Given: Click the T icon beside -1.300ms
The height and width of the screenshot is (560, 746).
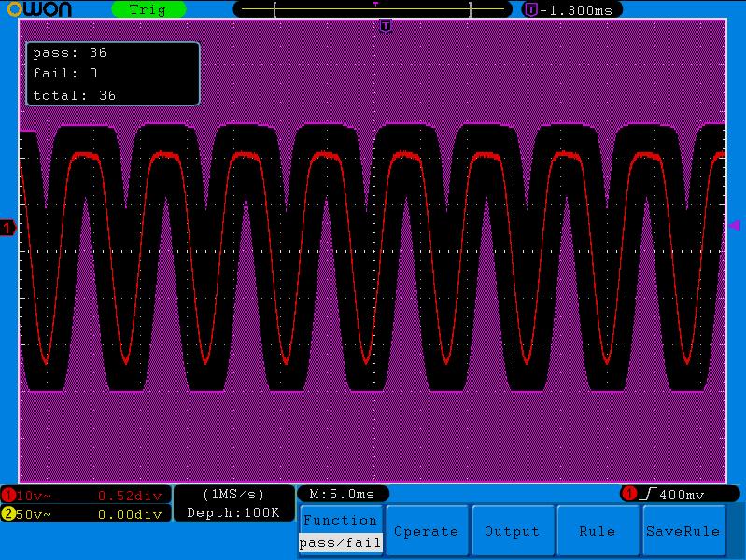Looking at the screenshot, I should point(530,9).
